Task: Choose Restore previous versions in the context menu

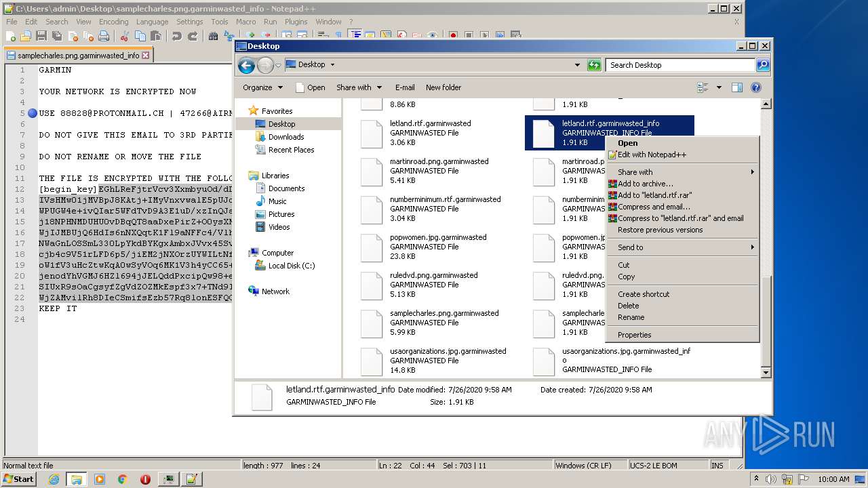Action: point(682,230)
